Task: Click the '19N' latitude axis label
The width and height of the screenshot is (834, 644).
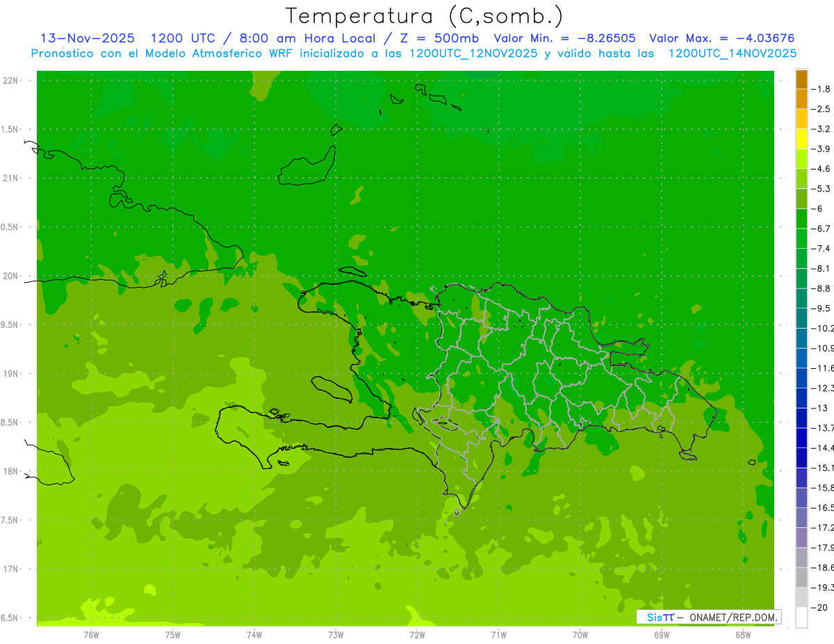Action: (x=11, y=374)
